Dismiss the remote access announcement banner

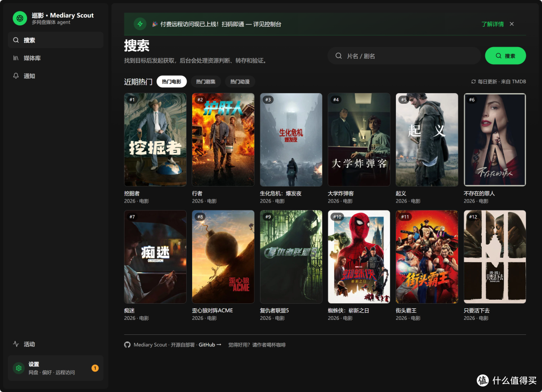click(511, 24)
